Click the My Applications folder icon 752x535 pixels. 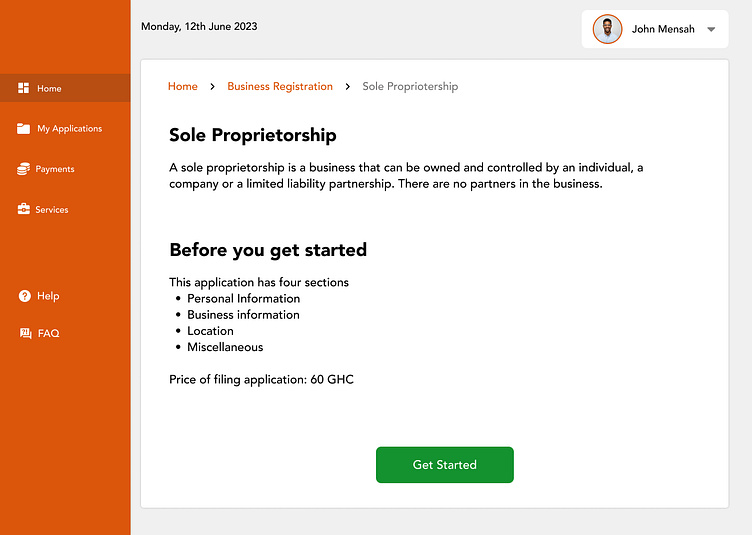pyautogui.click(x=24, y=128)
